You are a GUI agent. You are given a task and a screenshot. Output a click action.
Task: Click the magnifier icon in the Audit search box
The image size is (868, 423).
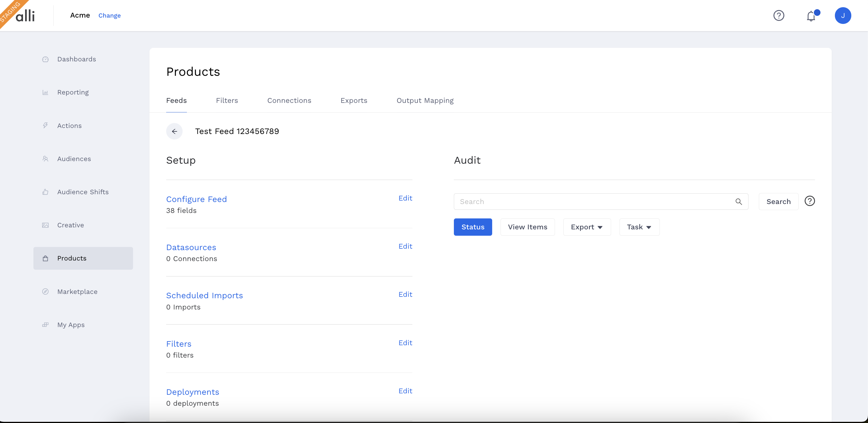point(739,201)
